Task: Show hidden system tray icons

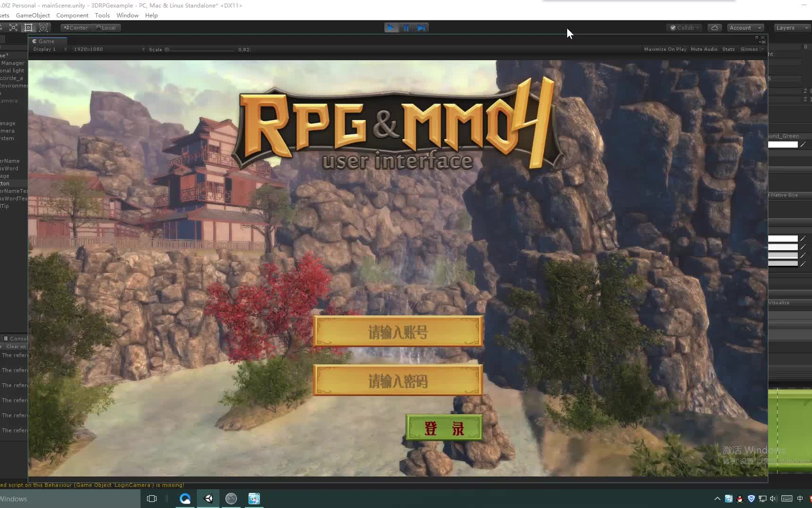Action: [717, 499]
